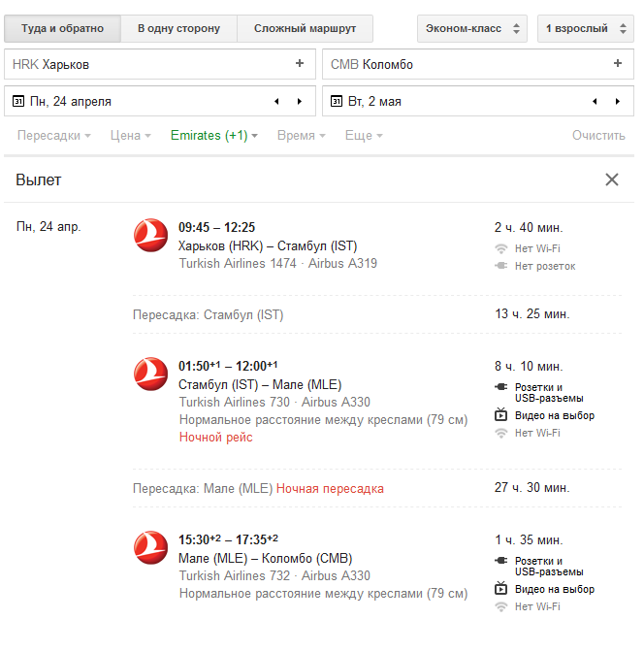Switch to В одну сторону trip type
644x652 pixels.
[178, 28]
